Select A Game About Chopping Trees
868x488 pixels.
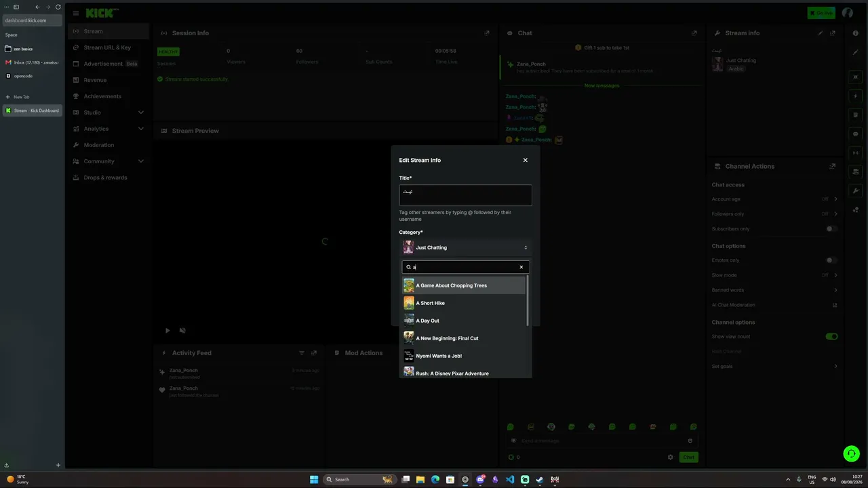coord(464,285)
